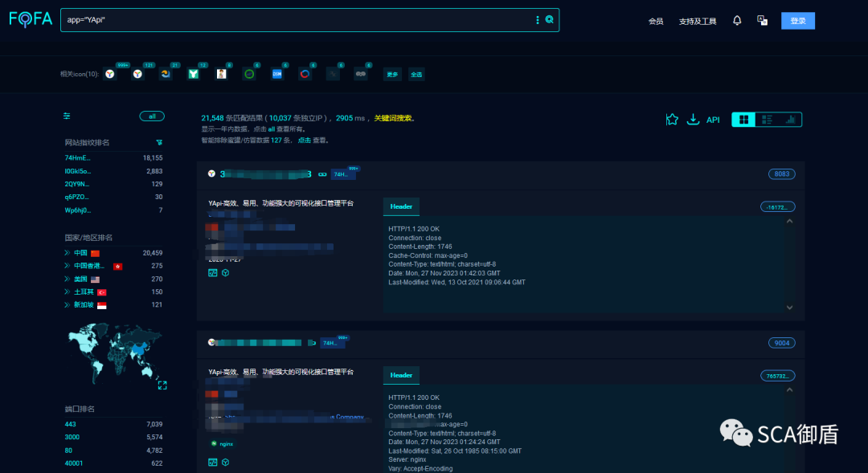Open the notifications bell

click(737, 21)
